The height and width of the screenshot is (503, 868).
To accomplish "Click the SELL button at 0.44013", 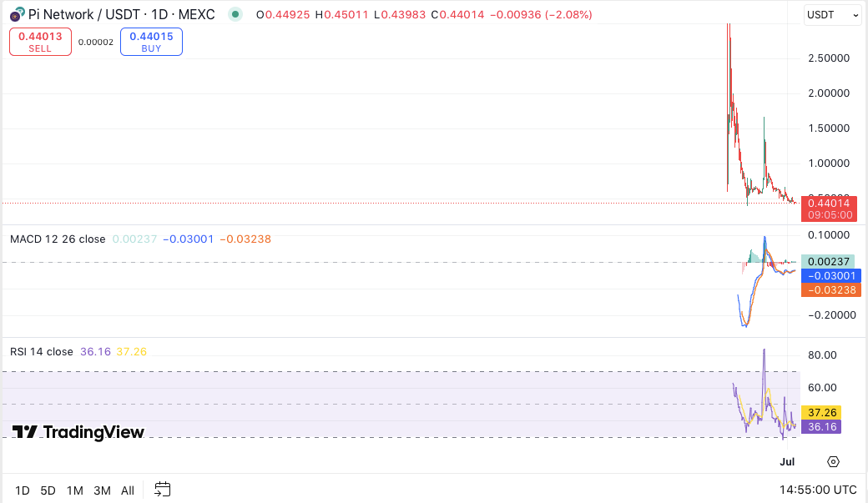I will pyautogui.click(x=40, y=42).
